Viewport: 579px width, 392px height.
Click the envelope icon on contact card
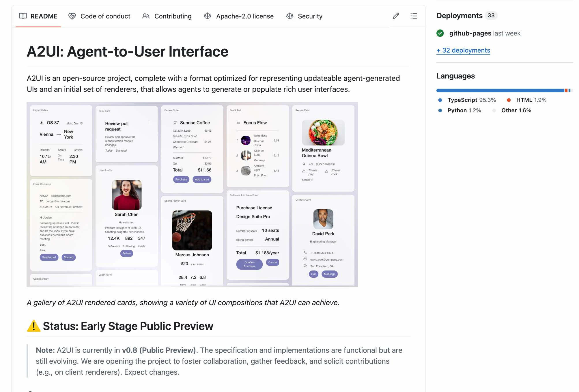pos(305,259)
